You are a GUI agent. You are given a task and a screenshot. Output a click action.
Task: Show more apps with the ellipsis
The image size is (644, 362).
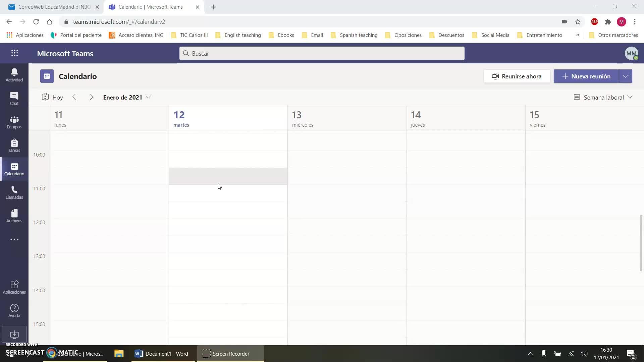pos(14,239)
